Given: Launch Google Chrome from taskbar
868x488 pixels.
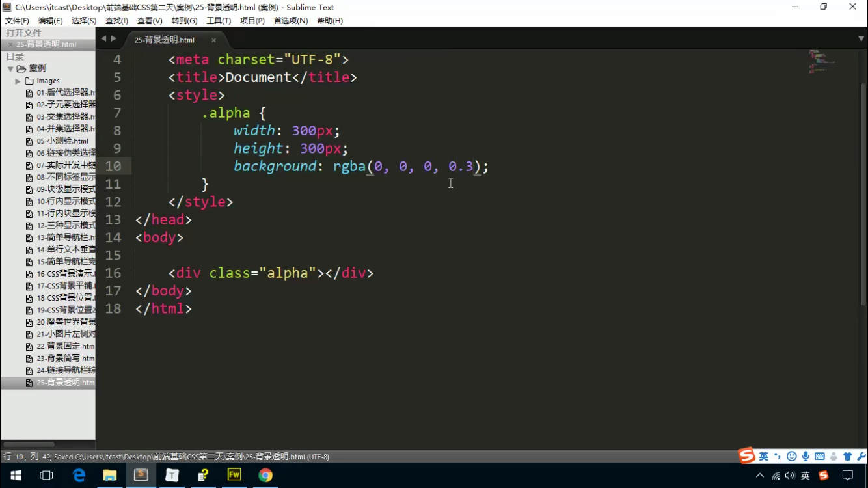Looking at the screenshot, I should tap(265, 476).
